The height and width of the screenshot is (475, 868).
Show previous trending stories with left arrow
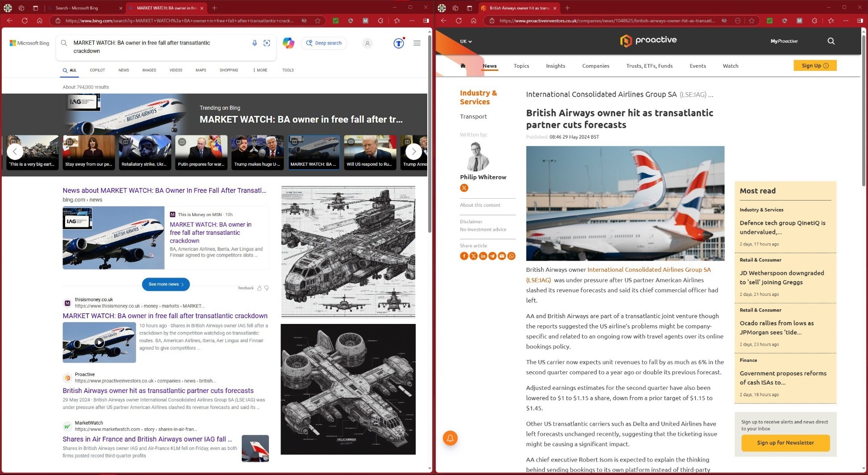pyautogui.click(x=15, y=152)
